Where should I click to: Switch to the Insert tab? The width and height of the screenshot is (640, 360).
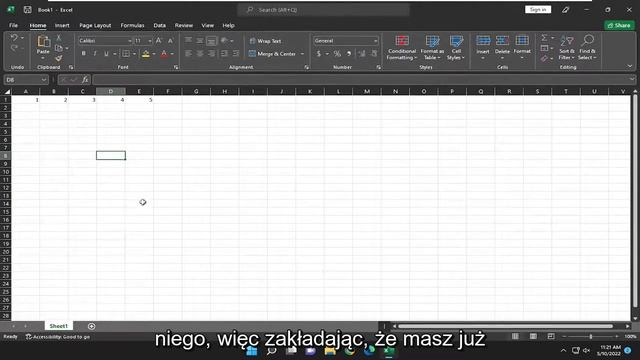[62, 25]
